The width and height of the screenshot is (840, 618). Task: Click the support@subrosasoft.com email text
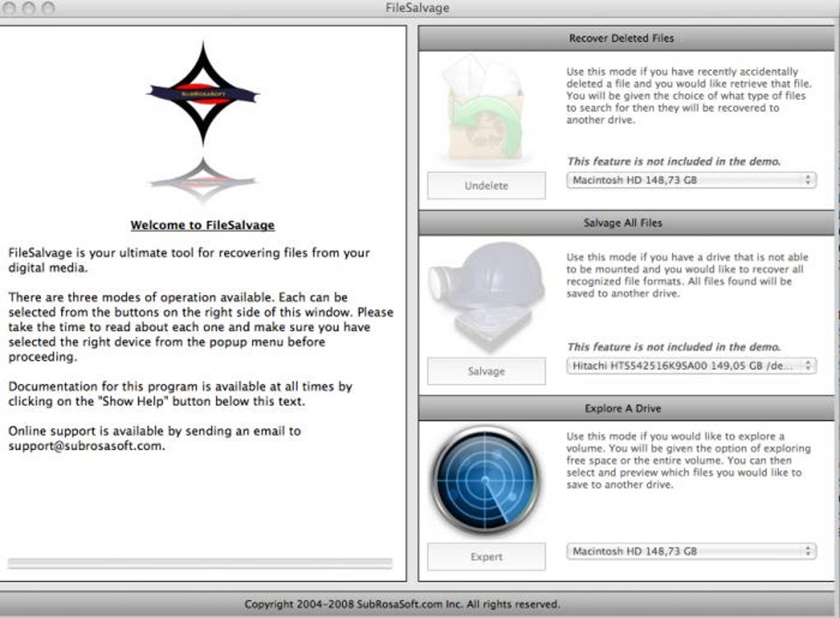(x=86, y=446)
